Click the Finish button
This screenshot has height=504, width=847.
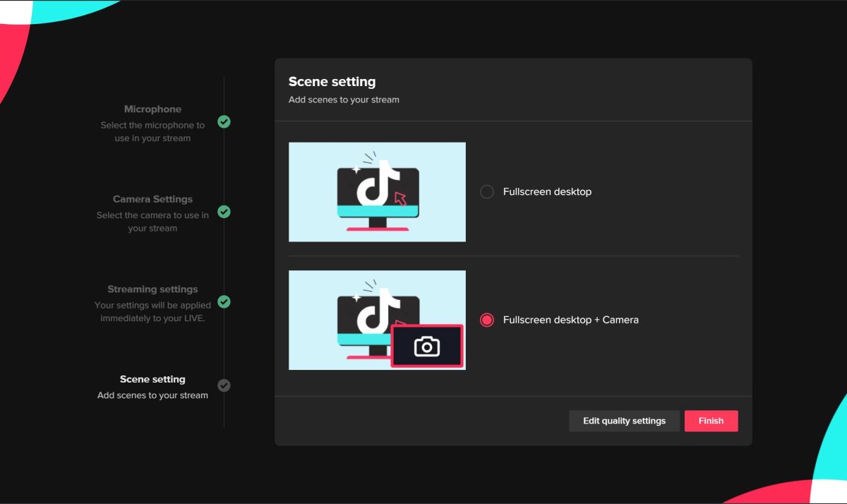point(711,421)
